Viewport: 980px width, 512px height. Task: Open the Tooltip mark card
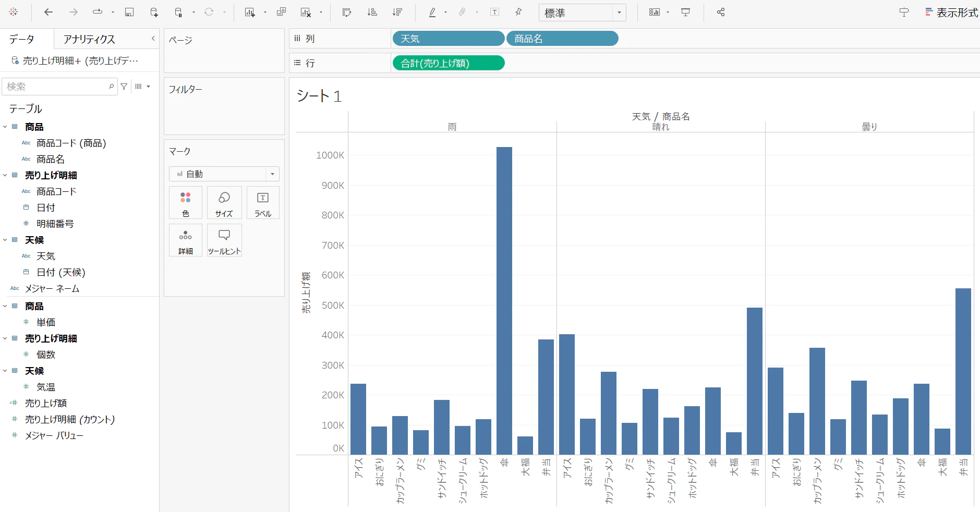pos(224,240)
